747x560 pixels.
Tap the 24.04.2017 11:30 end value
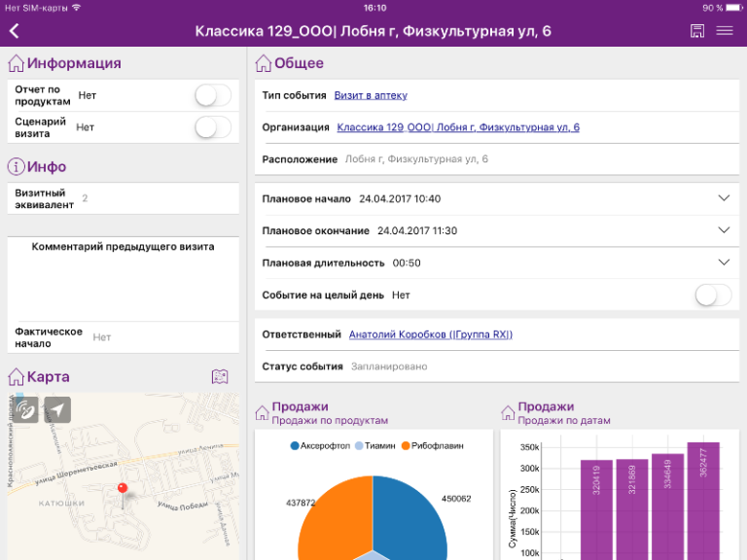point(417,230)
